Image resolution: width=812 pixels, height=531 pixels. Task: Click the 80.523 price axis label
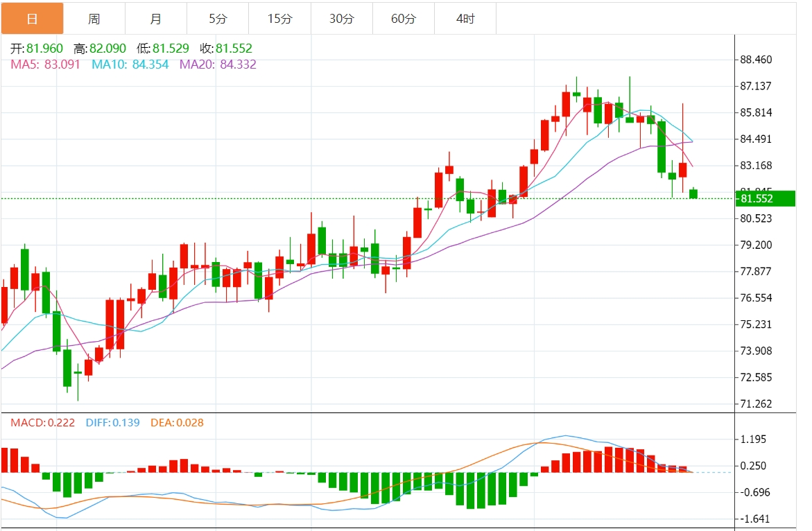756,218
